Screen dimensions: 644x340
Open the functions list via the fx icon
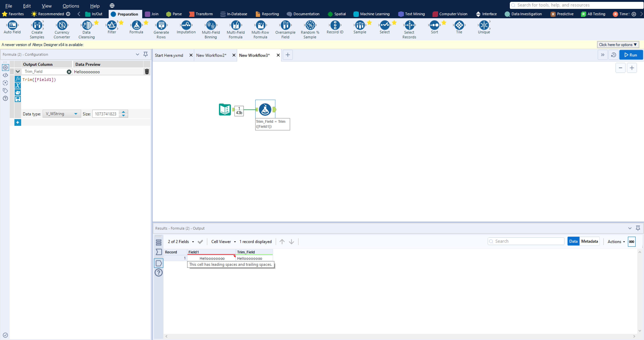tap(18, 79)
